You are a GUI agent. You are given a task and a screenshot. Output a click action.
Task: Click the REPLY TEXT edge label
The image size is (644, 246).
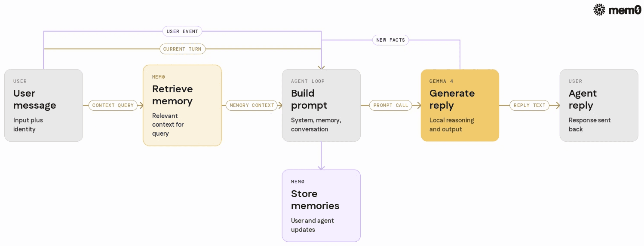click(530, 105)
